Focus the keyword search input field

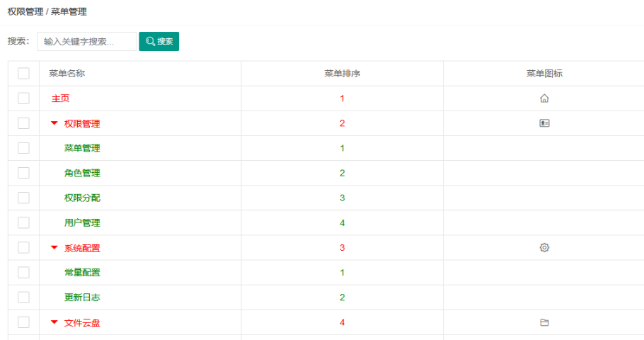(86, 42)
